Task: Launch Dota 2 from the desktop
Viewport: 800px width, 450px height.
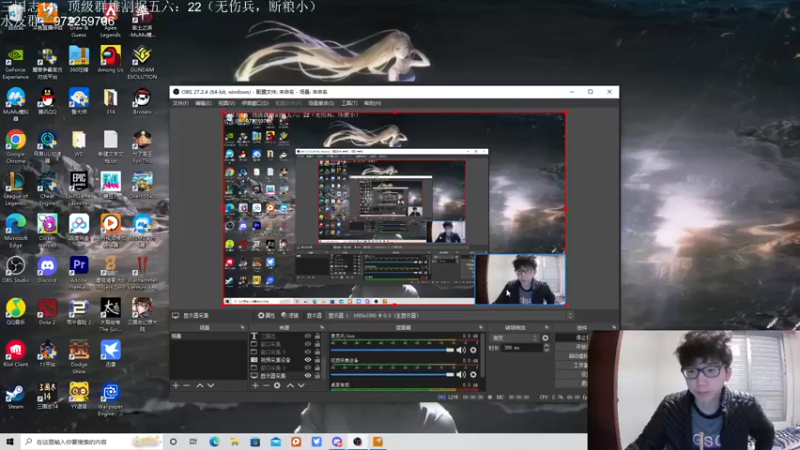Action: 47,312
